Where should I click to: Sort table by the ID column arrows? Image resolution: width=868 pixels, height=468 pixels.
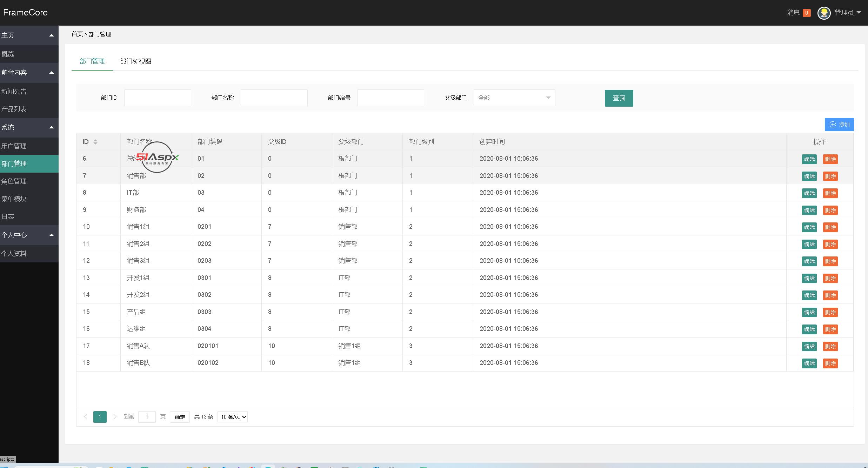95,142
